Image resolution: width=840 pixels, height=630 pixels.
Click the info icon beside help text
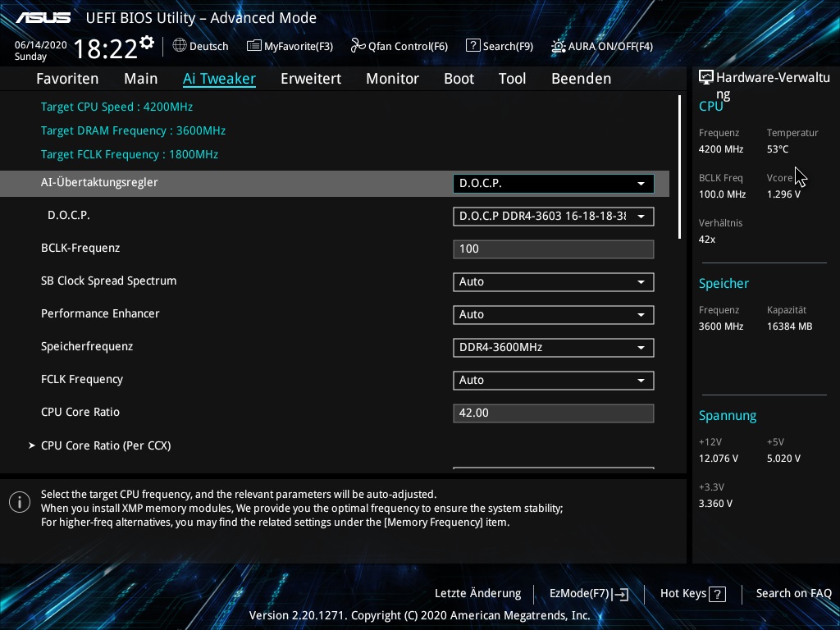click(x=20, y=502)
